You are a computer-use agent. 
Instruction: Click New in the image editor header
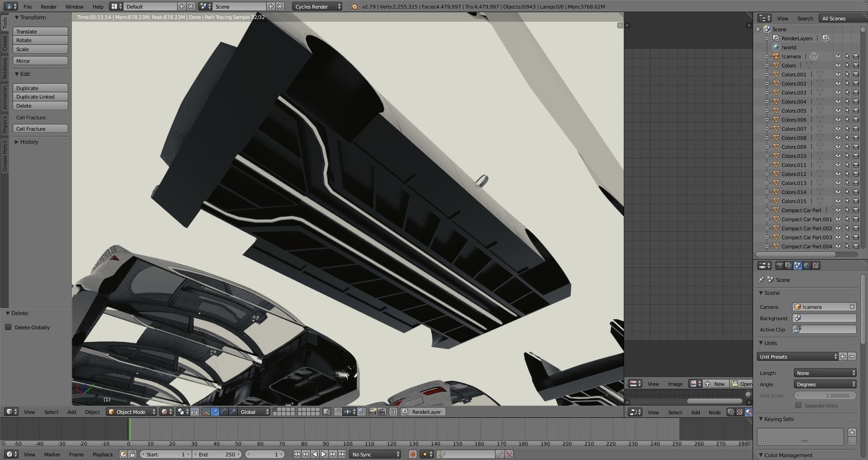pos(715,384)
